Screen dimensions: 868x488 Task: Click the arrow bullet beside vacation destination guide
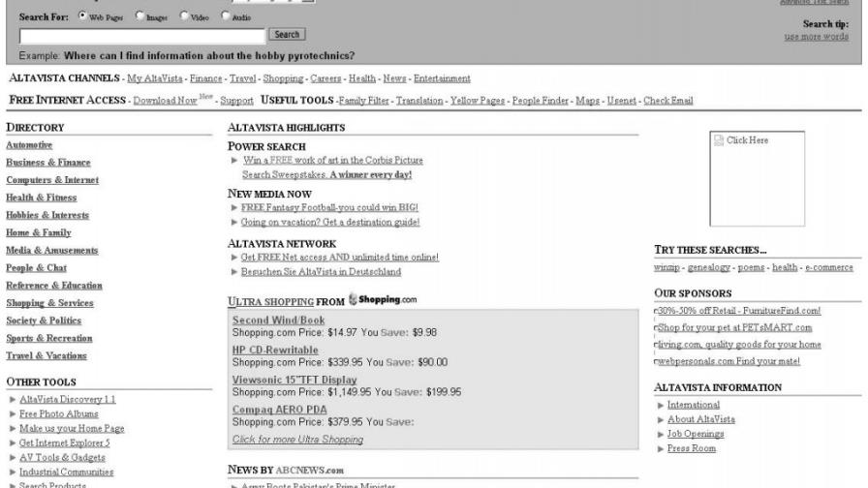click(x=234, y=223)
